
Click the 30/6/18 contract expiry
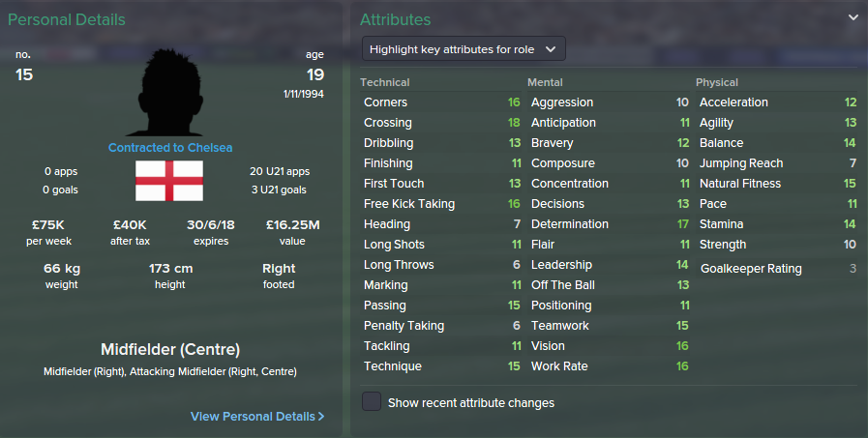click(x=211, y=225)
